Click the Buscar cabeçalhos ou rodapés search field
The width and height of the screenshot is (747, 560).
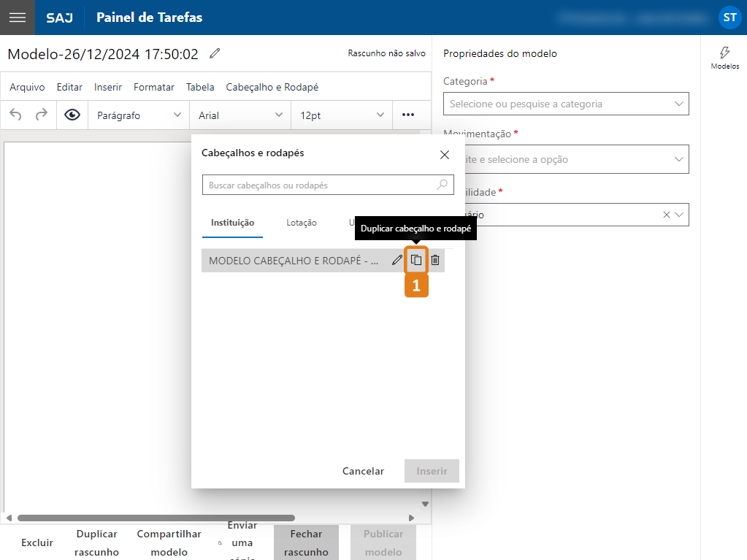click(x=321, y=185)
